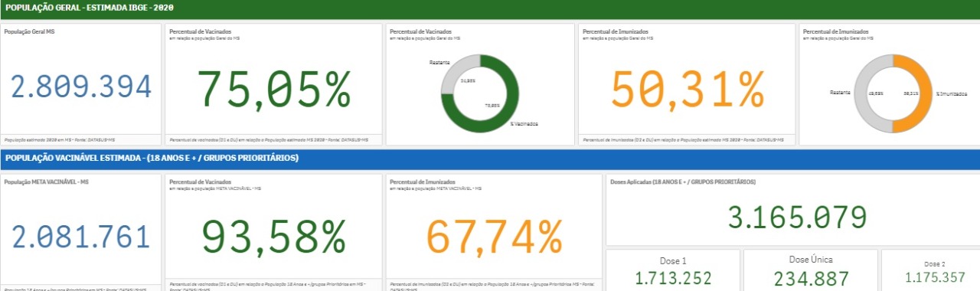980x291 pixels.
Task: Click the 75,05% vaccinated percentage figure
Action: [274, 88]
